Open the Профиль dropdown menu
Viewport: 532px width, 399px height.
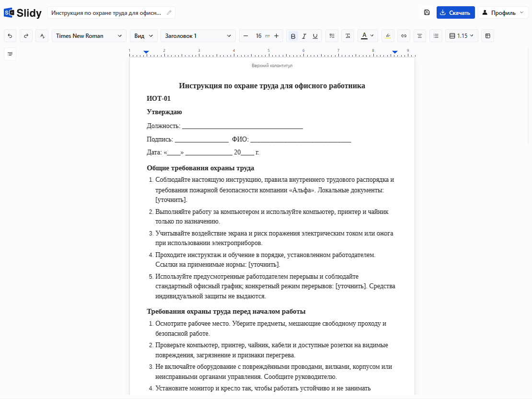pyautogui.click(x=504, y=12)
